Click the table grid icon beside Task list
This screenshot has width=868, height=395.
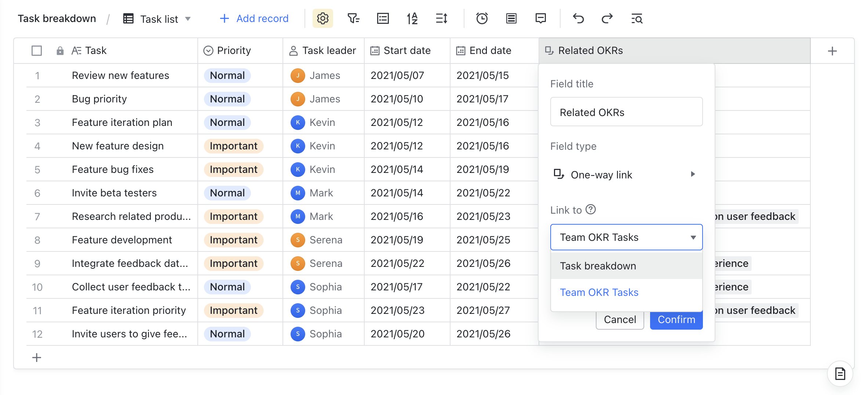pos(128,18)
